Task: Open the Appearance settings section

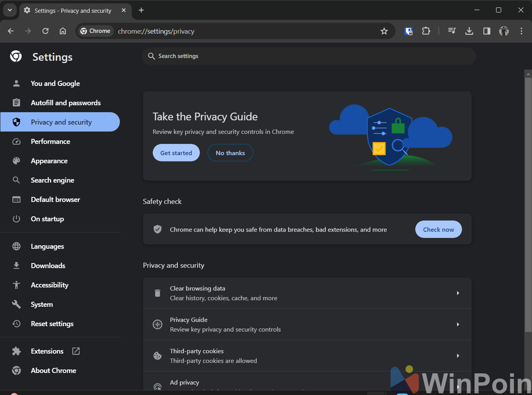Action: coord(49,161)
